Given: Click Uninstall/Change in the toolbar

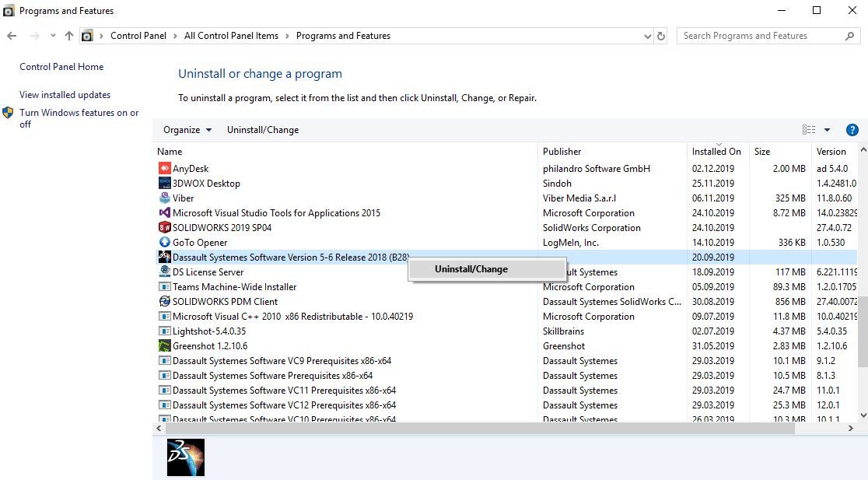Looking at the screenshot, I should click(262, 130).
